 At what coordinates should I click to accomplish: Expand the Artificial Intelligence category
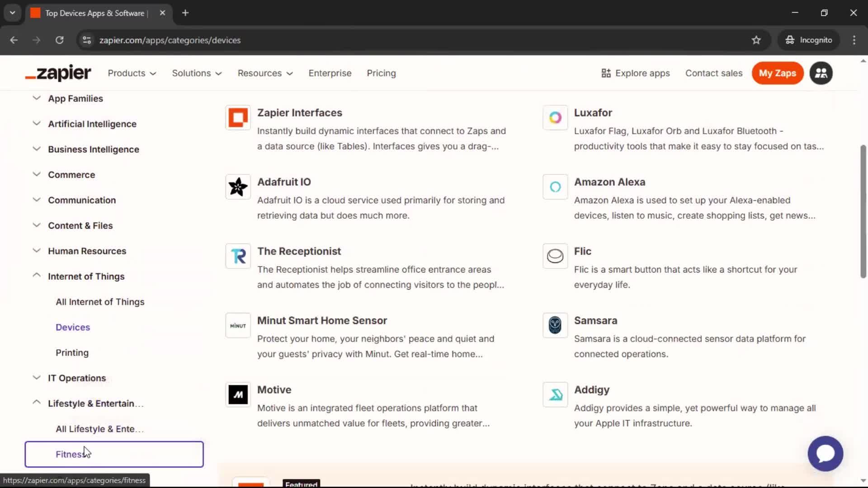click(x=37, y=123)
